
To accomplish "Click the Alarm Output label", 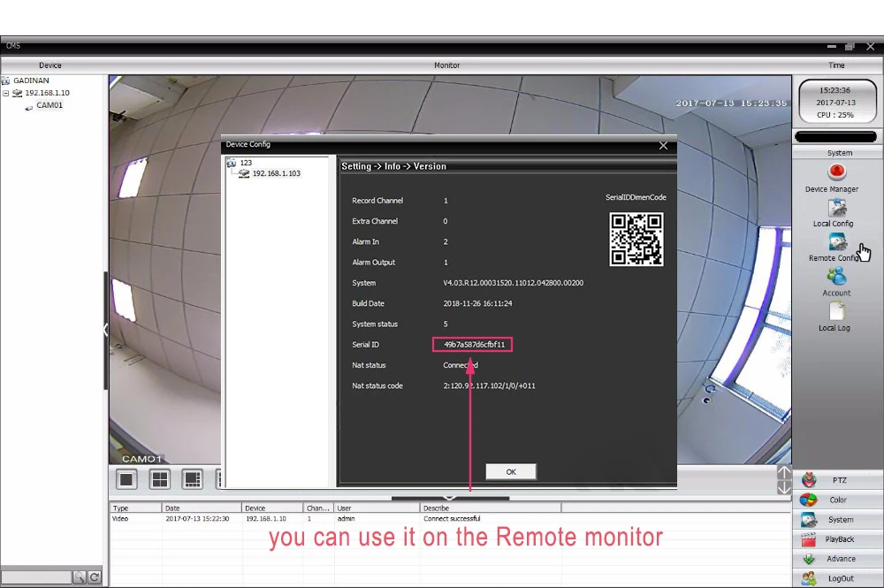I will [x=373, y=263].
